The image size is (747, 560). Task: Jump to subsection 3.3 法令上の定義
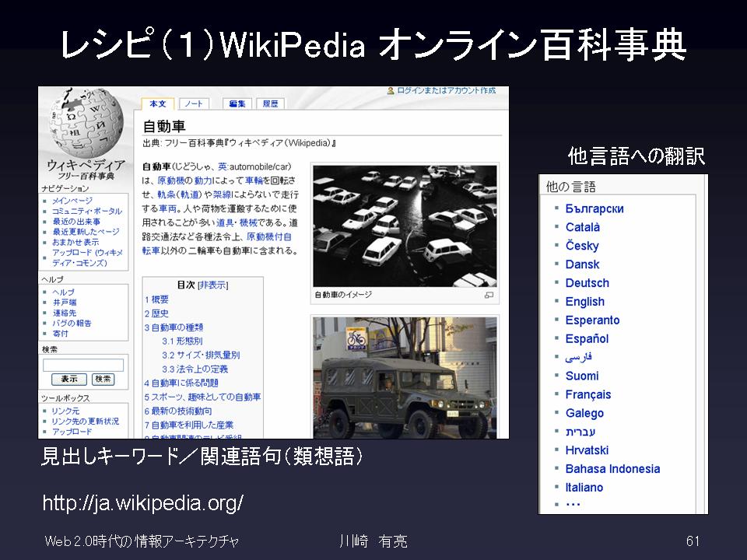[x=195, y=369]
